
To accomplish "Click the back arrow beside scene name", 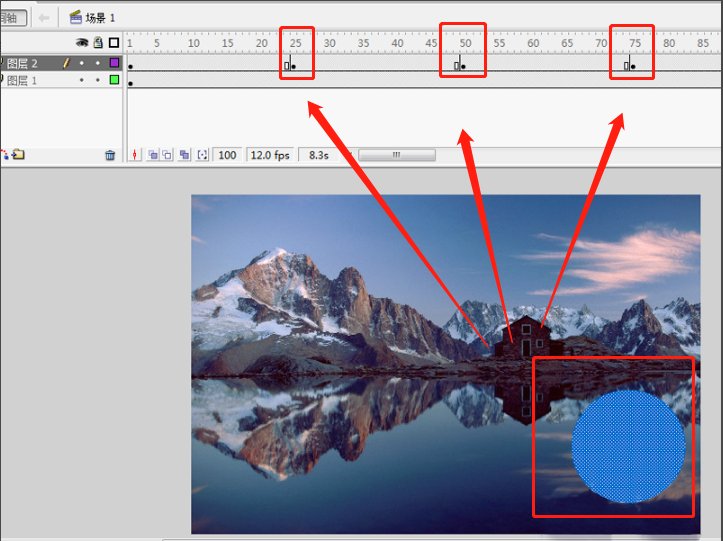I will point(44,17).
